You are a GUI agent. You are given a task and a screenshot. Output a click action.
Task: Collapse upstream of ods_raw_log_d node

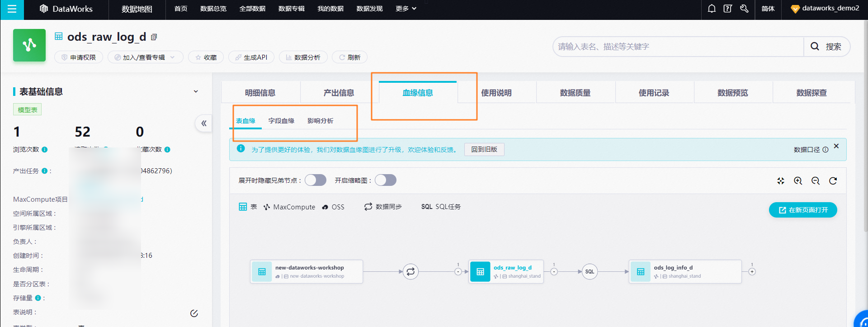coord(458,272)
